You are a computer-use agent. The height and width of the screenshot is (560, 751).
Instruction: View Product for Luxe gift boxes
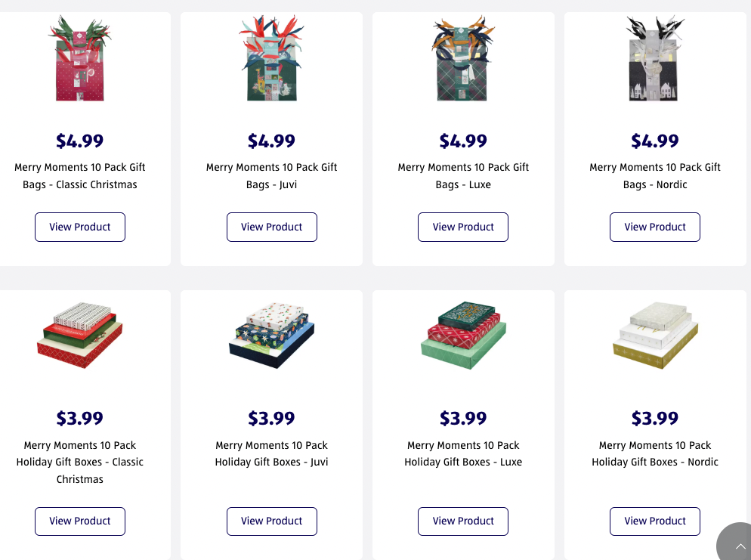click(463, 521)
